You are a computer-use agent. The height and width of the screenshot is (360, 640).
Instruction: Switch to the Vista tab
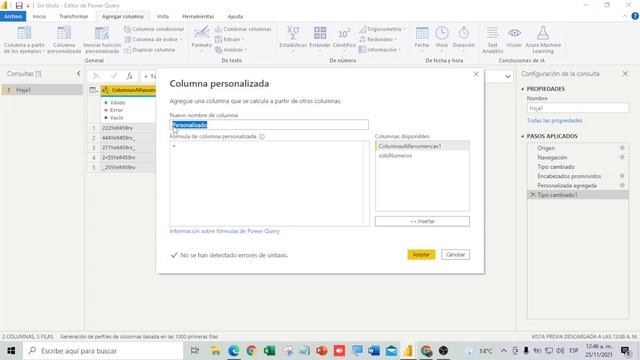(163, 16)
